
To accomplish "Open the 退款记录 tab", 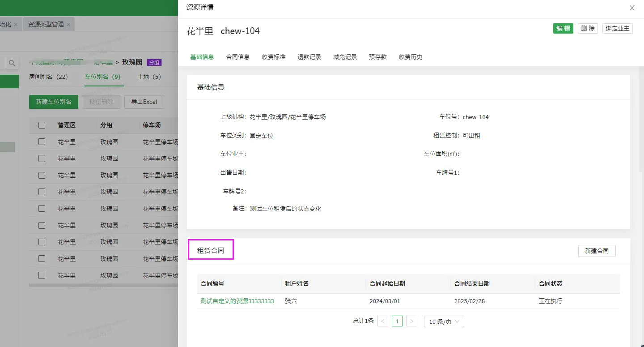I will (x=309, y=57).
